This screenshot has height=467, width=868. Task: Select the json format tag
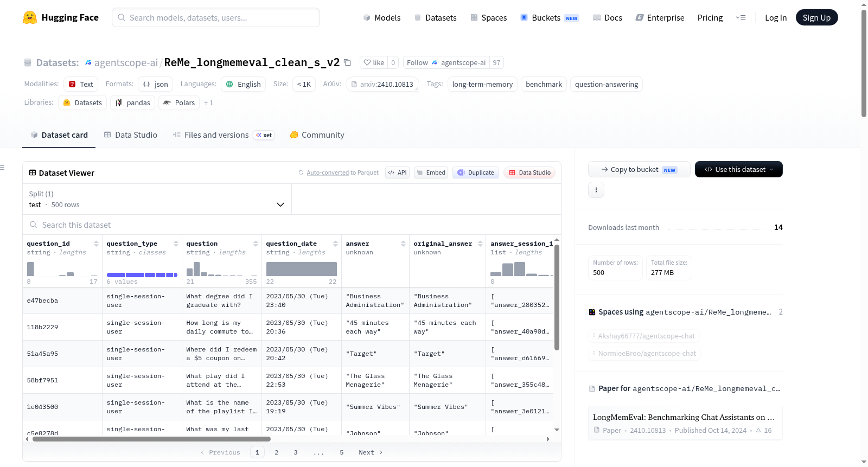(155, 84)
